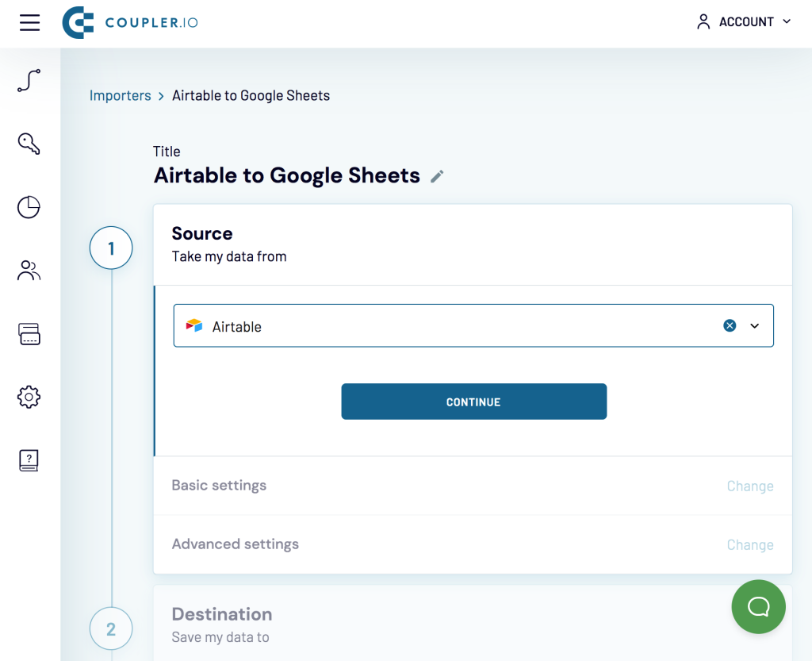Click the Airtable source field
The image size is (812, 661).
click(473, 325)
